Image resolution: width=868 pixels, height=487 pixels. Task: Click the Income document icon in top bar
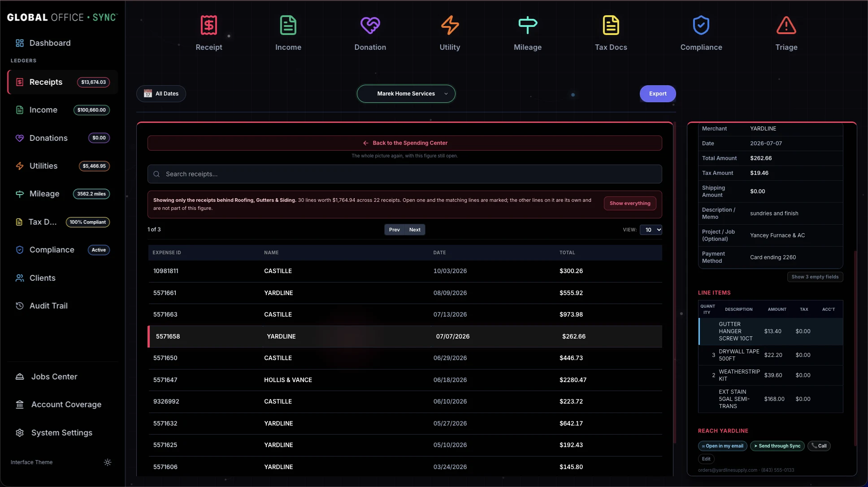pos(288,25)
